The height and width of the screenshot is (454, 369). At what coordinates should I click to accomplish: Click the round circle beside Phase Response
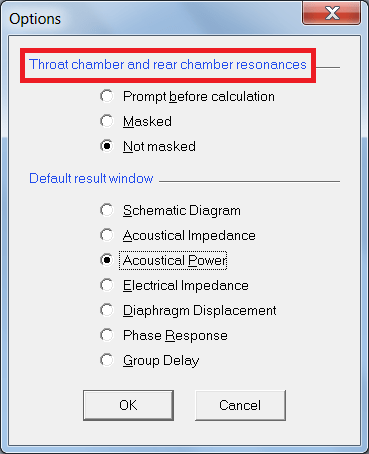(107, 335)
